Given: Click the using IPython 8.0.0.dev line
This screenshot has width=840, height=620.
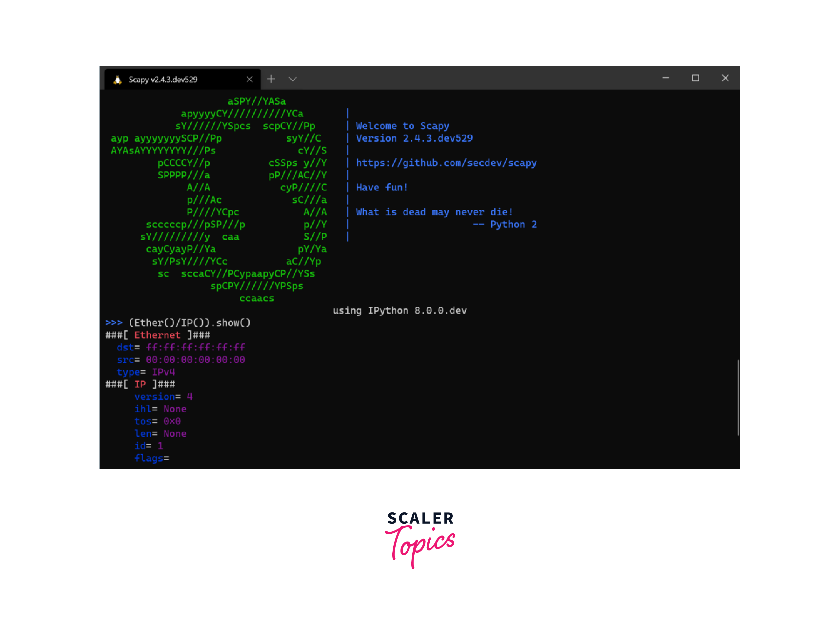Looking at the screenshot, I should [x=400, y=311].
